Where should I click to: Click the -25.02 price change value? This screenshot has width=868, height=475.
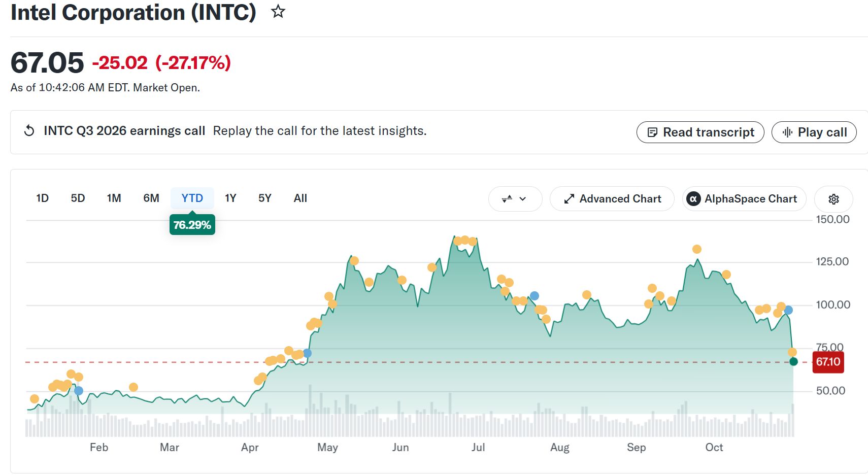(x=120, y=63)
